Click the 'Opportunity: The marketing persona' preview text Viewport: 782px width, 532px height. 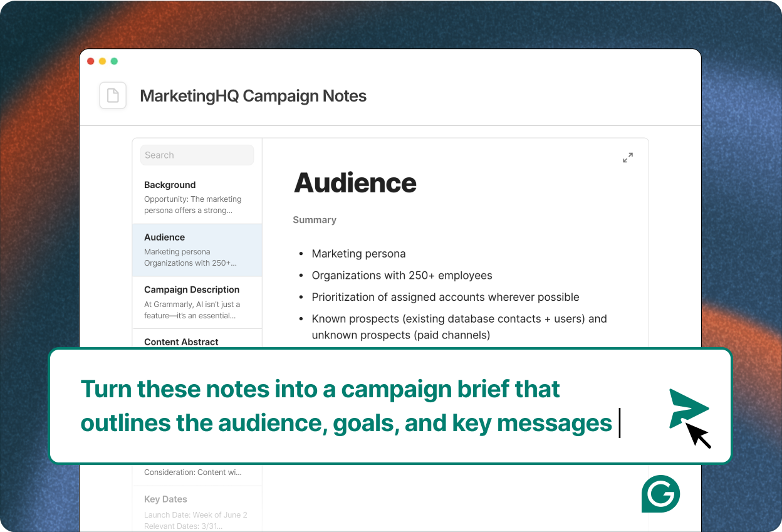(x=192, y=205)
